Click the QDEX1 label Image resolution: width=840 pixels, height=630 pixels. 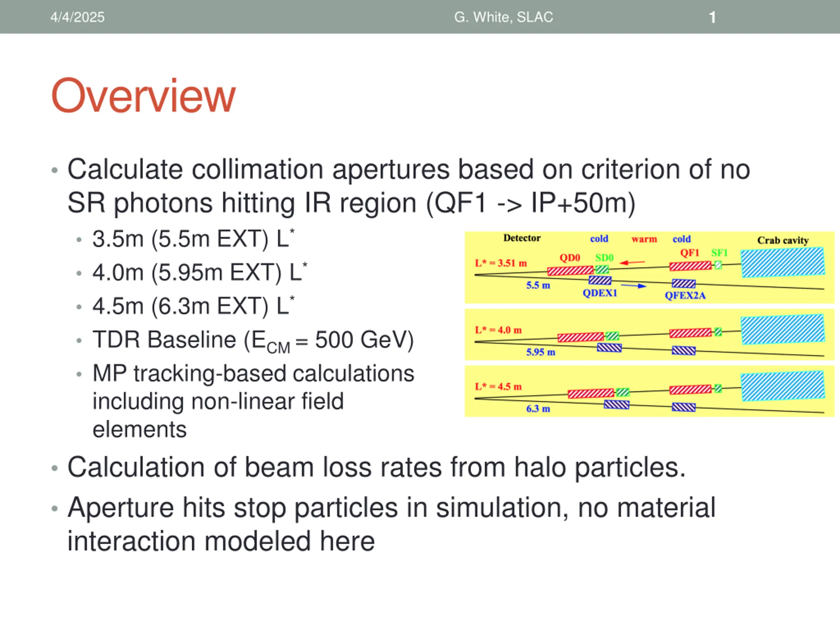click(599, 293)
